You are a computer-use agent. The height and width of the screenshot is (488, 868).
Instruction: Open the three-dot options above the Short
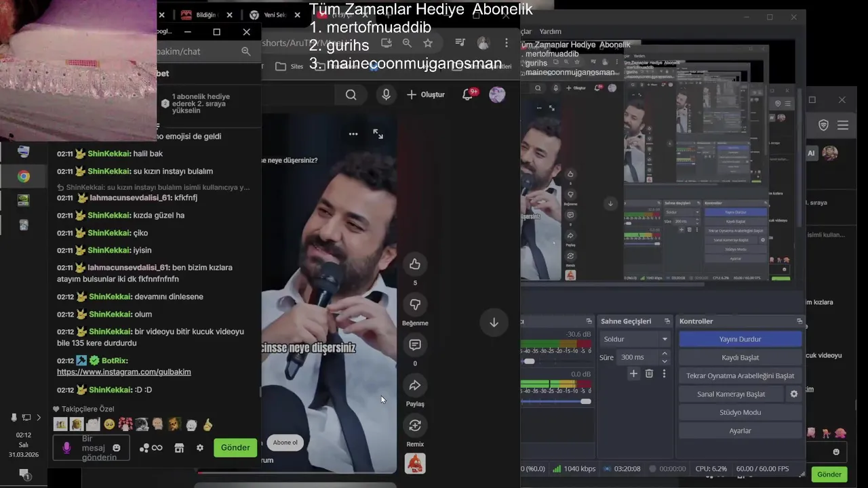pos(353,134)
